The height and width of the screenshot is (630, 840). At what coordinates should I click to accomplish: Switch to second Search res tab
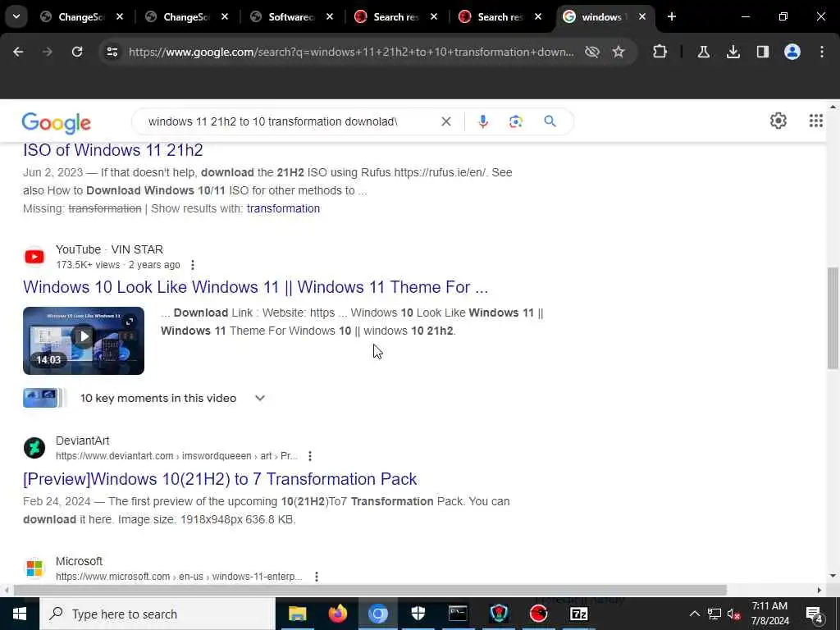(x=500, y=17)
